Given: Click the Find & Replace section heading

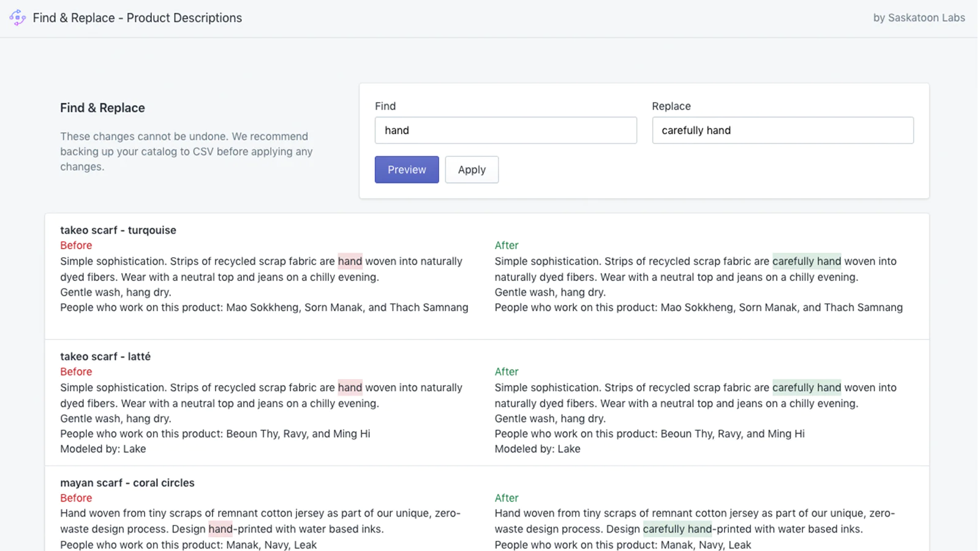Looking at the screenshot, I should click(x=102, y=108).
